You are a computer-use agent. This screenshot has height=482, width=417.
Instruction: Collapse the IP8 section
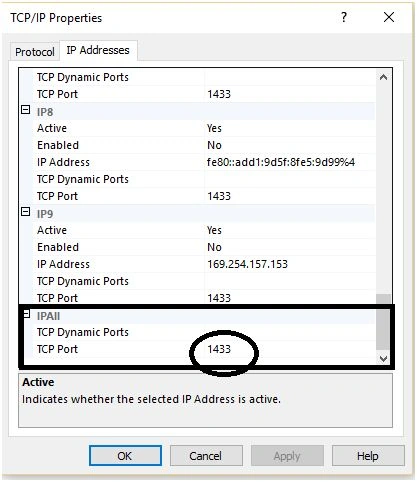click(x=26, y=110)
